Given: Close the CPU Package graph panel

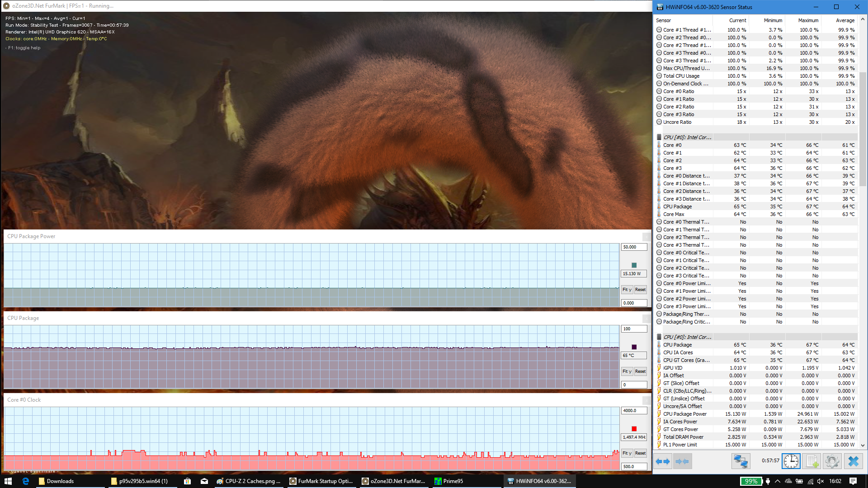Looking at the screenshot, I should click(x=646, y=319).
